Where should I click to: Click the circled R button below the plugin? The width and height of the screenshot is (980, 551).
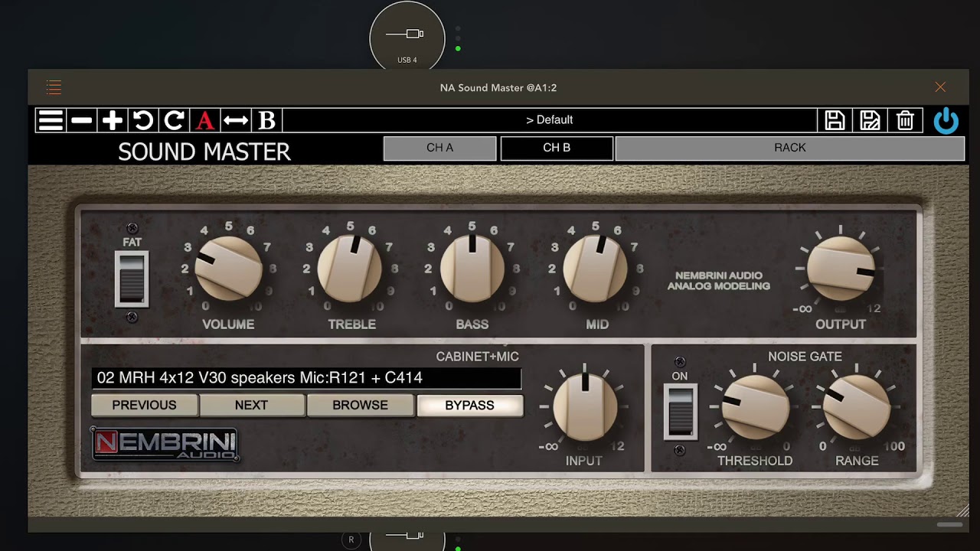(x=351, y=540)
